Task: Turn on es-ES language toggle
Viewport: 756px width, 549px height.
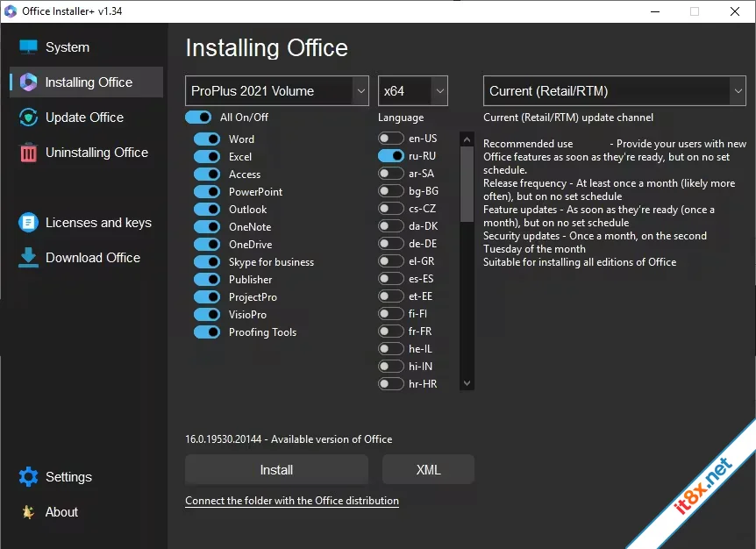Action: pos(391,279)
